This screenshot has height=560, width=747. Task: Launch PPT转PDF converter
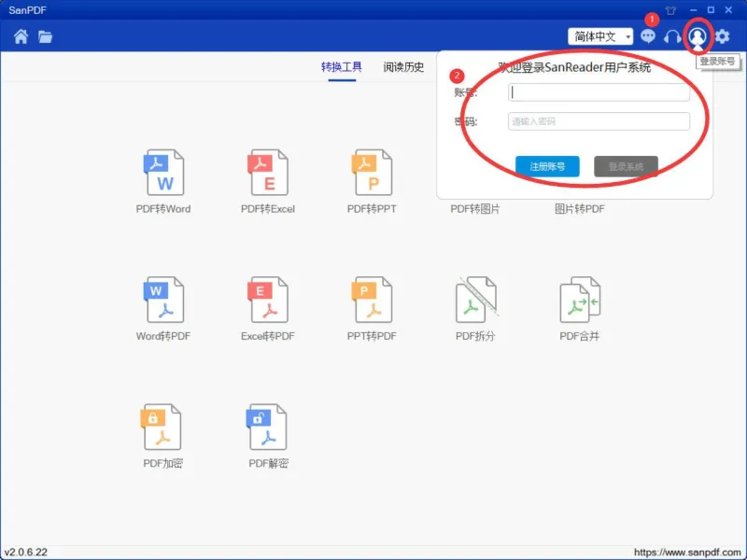coord(372,309)
